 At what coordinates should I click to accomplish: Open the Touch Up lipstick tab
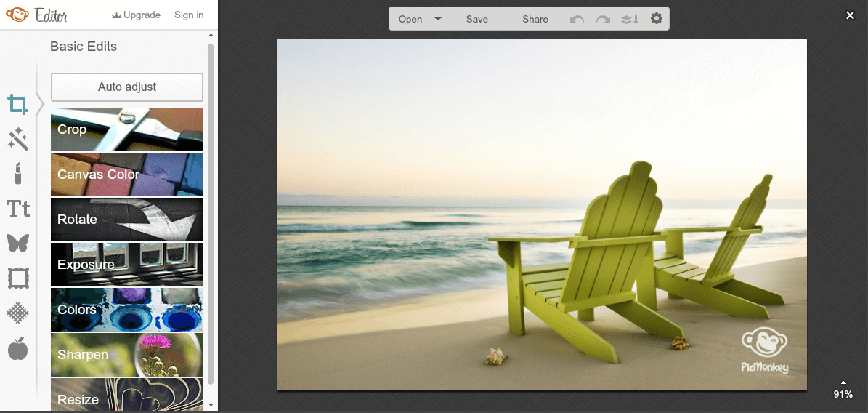17,174
